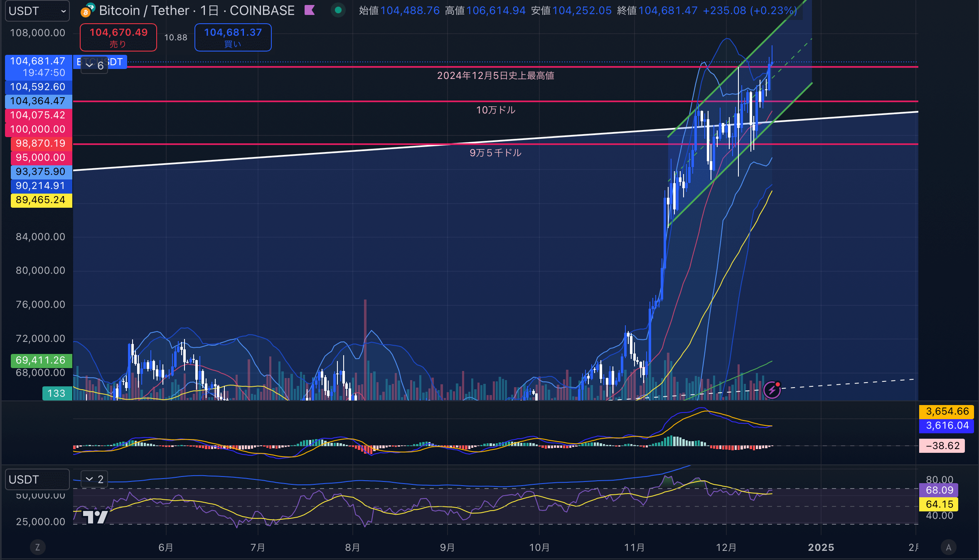Screen dimensions: 979x560
Task: Click the 2024年12月5日史上最高値 line label
Action: (496, 76)
